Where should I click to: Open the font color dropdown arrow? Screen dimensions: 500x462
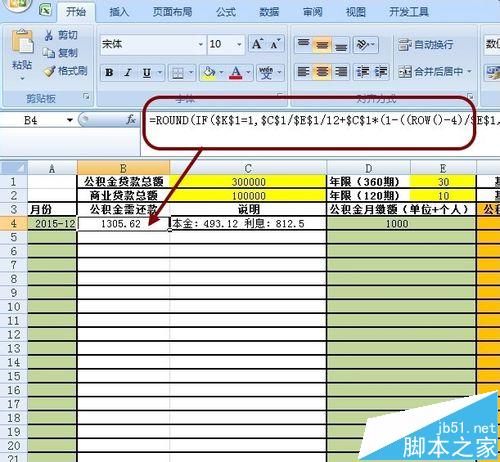pyautogui.click(x=248, y=72)
